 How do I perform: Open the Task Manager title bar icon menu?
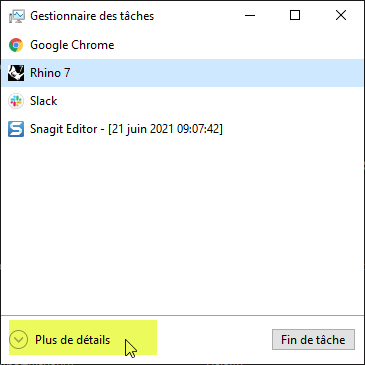coord(16,16)
